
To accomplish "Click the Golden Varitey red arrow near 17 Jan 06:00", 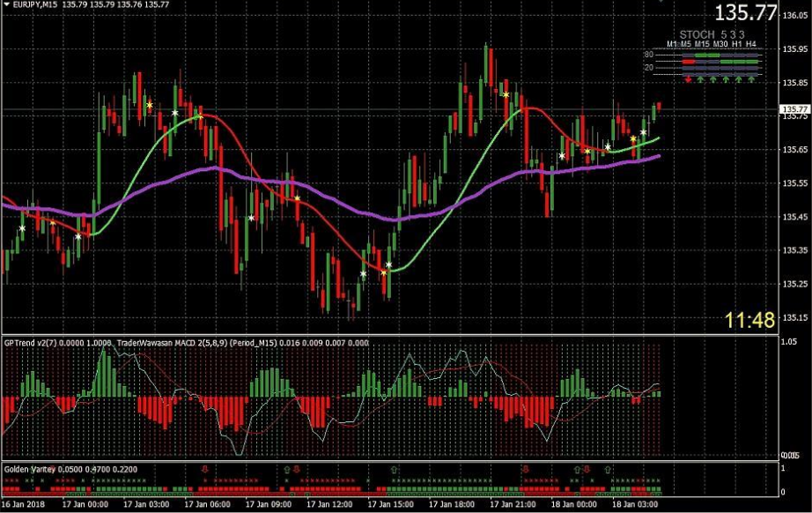I will click(x=205, y=470).
